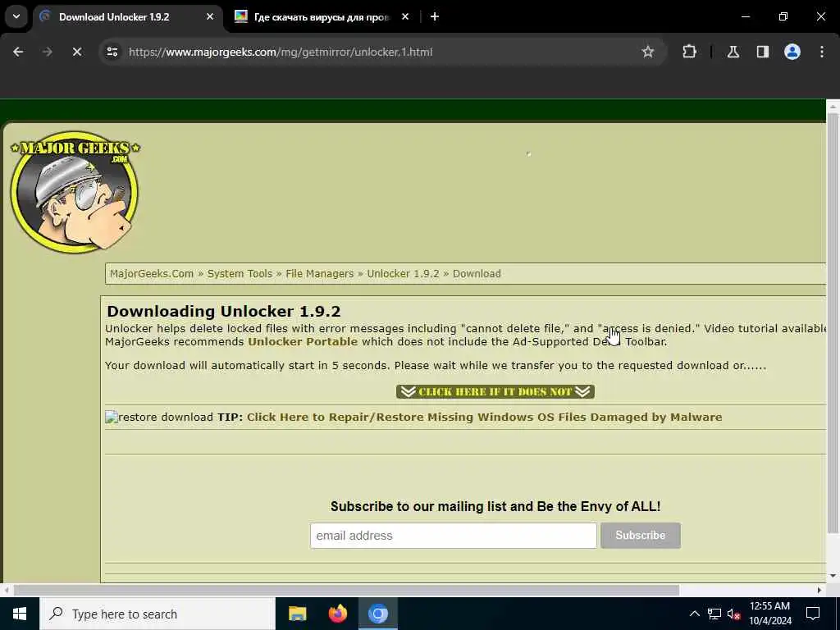Click the MajorGeeks logo

pyautogui.click(x=75, y=191)
